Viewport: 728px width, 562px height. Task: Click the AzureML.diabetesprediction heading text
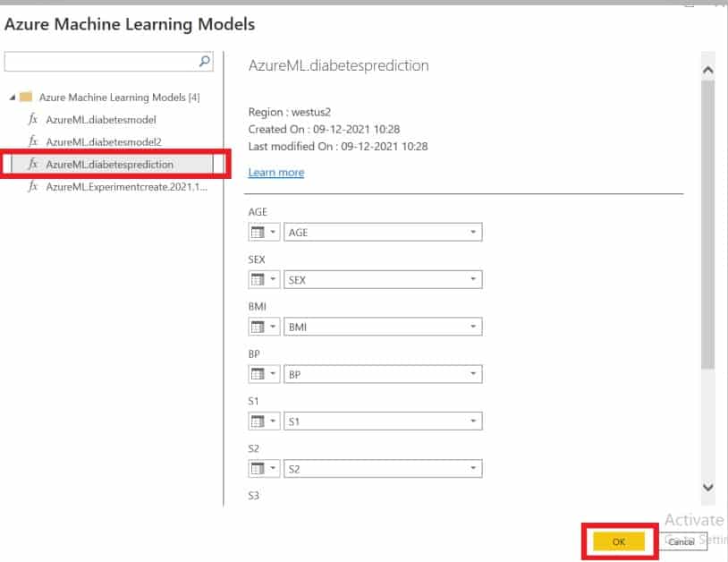tap(338, 65)
